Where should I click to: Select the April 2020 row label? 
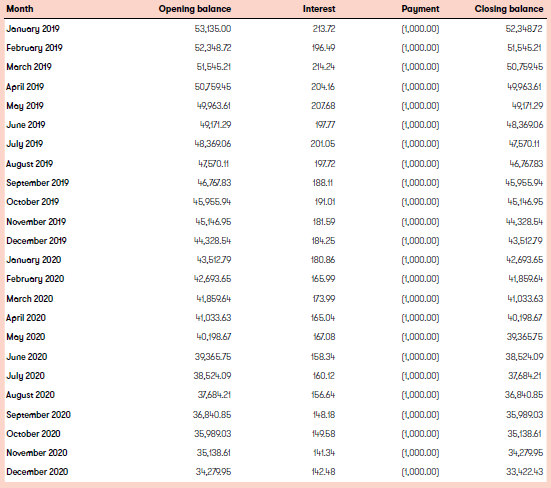[26, 318]
